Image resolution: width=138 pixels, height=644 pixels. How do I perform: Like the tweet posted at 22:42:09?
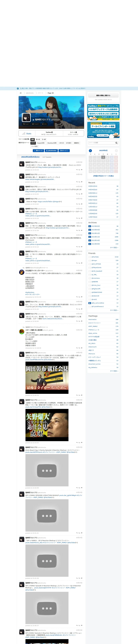coord(82,488)
